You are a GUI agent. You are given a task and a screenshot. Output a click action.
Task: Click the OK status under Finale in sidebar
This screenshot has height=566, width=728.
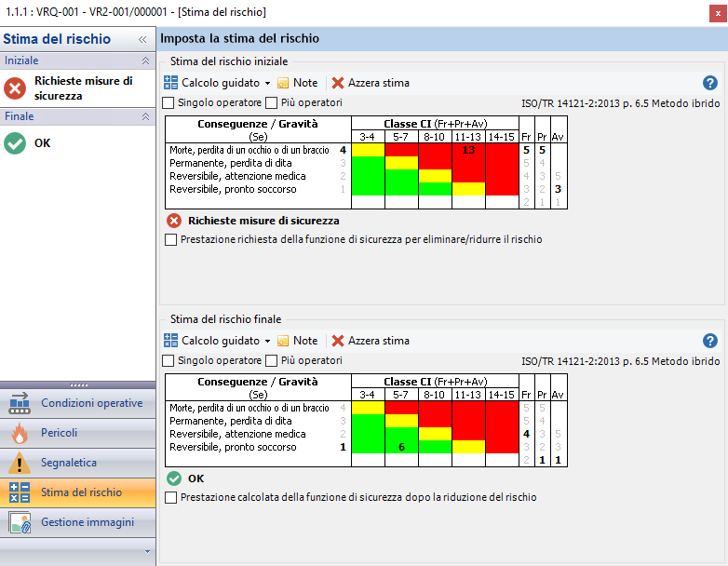pyautogui.click(x=42, y=143)
